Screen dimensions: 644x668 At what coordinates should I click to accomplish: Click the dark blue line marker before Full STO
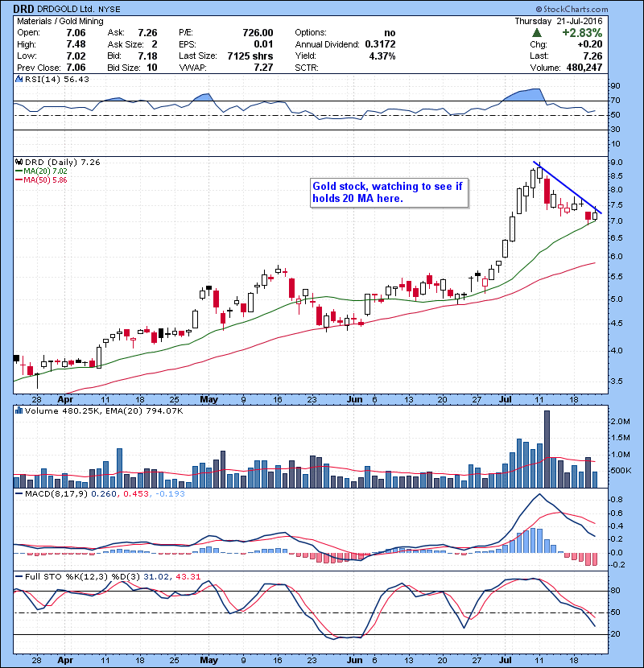pyautogui.click(x=19, y=577)
